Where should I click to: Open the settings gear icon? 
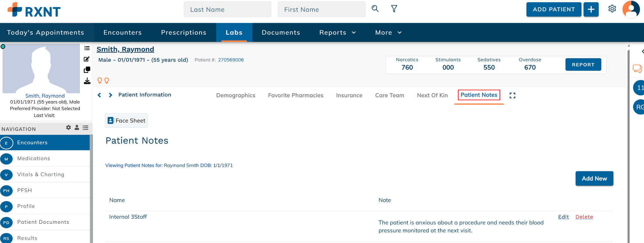pyautogui.click(x=612, y=9)
